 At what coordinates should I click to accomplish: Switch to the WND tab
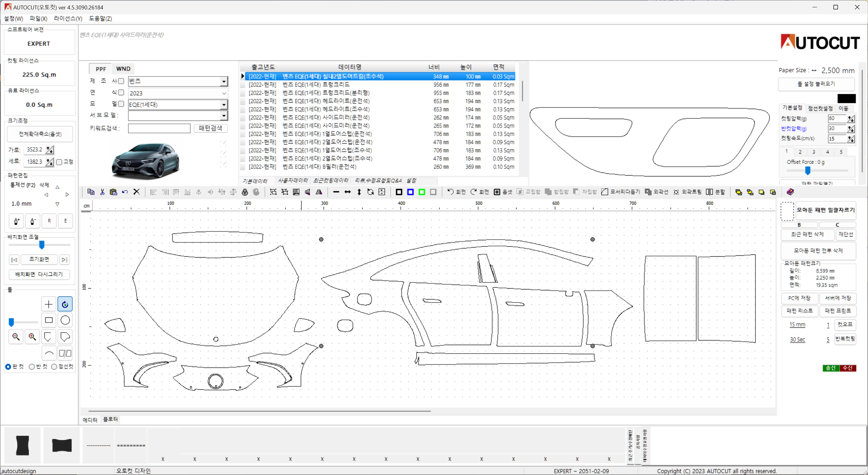point(123,69)
